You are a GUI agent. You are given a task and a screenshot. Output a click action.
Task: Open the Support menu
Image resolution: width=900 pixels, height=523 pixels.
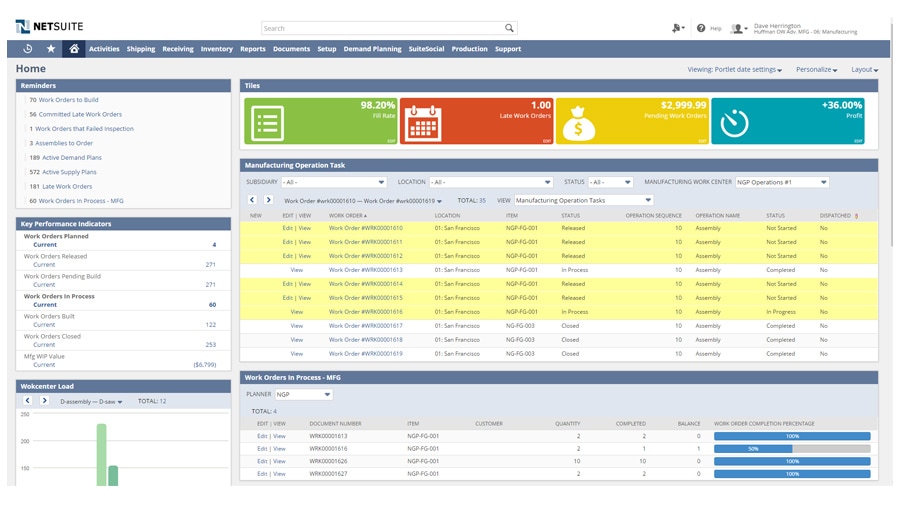click(x=508, y=49)
